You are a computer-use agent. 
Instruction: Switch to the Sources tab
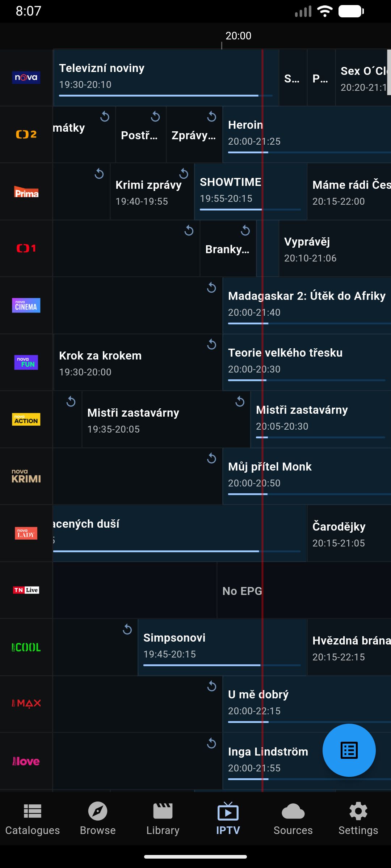click(293, 818)
